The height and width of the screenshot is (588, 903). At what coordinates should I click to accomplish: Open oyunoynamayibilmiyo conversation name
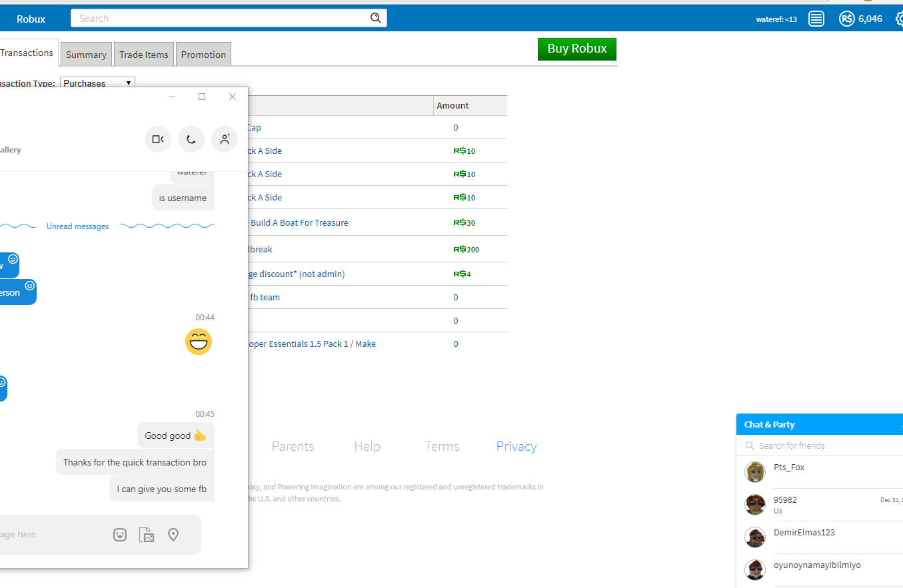817,565
